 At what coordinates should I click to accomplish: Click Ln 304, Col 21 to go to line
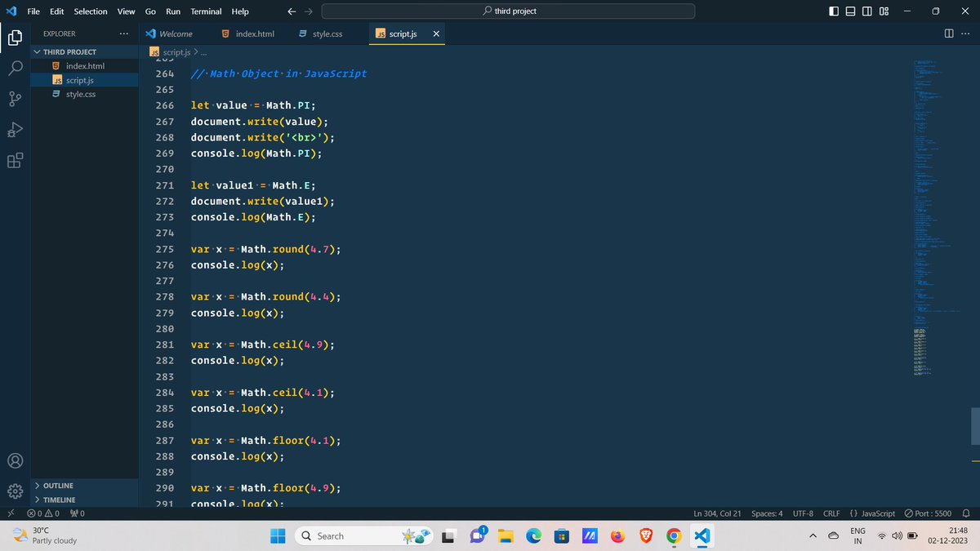click(717, 513)
